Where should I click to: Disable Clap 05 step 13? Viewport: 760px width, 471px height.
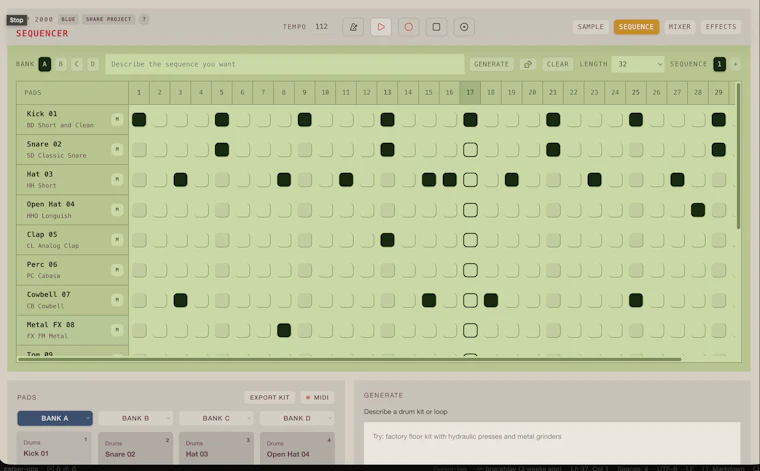click(387, 240)
